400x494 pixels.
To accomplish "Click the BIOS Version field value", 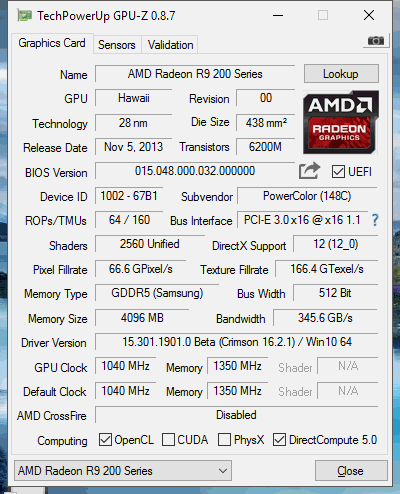I will point(195,171).
